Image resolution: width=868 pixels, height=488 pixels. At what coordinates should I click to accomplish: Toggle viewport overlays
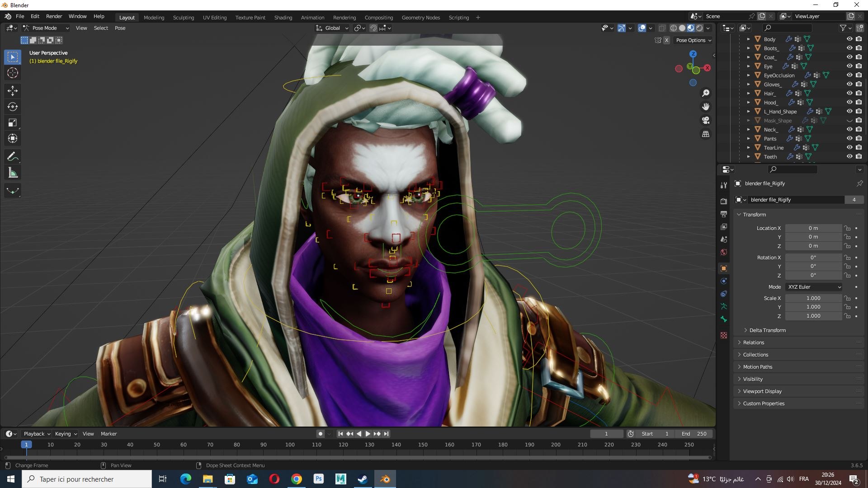(642, 28)
